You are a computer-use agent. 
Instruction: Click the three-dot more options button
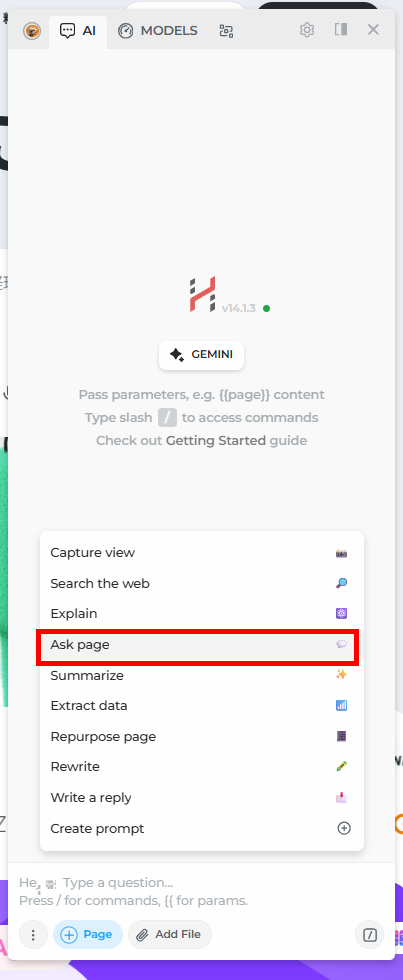[x=34, y=935]
